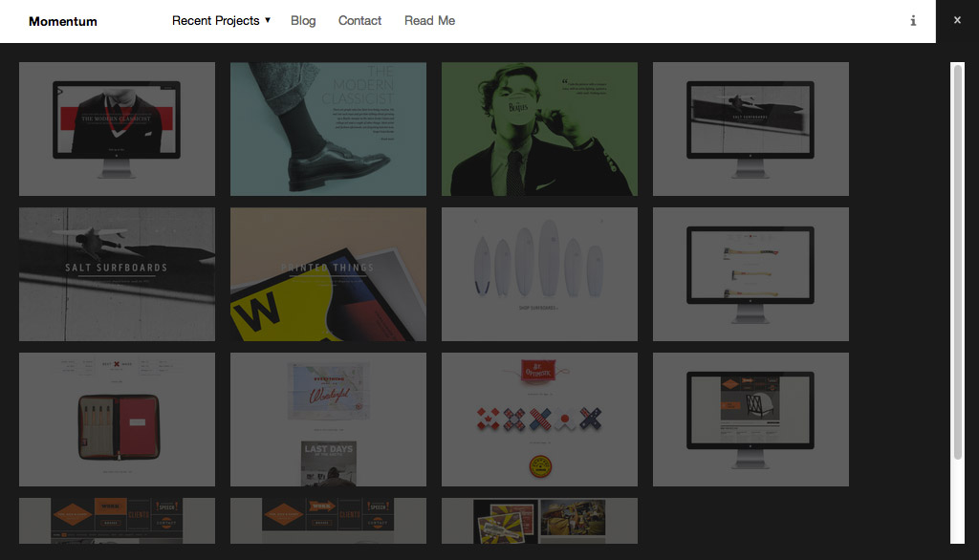
Task: Open the Printed Things thumbnail
Action: pos(329,274)
